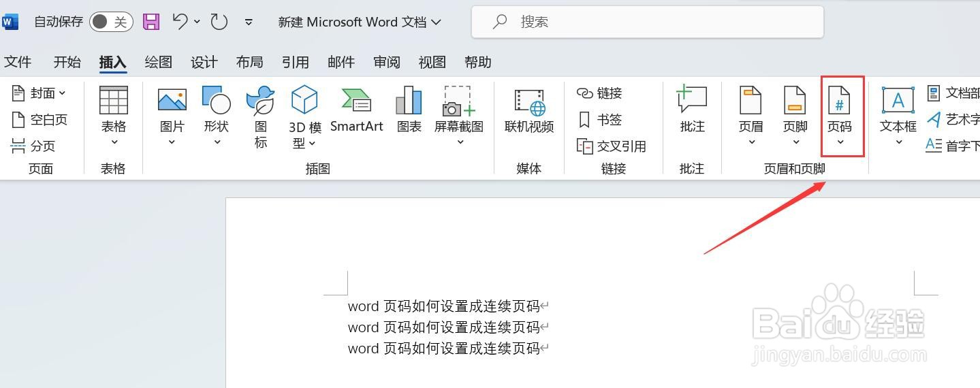Screen dimensions: 980x388
Task: Open the 审阅 tab
Action: pyautogui.click(x=387, y=62)
